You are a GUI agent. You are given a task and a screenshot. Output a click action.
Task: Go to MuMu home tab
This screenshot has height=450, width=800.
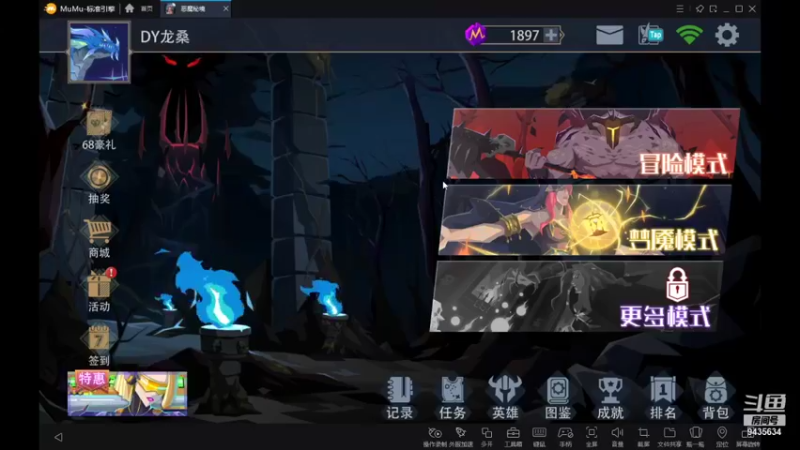[140, 8]
